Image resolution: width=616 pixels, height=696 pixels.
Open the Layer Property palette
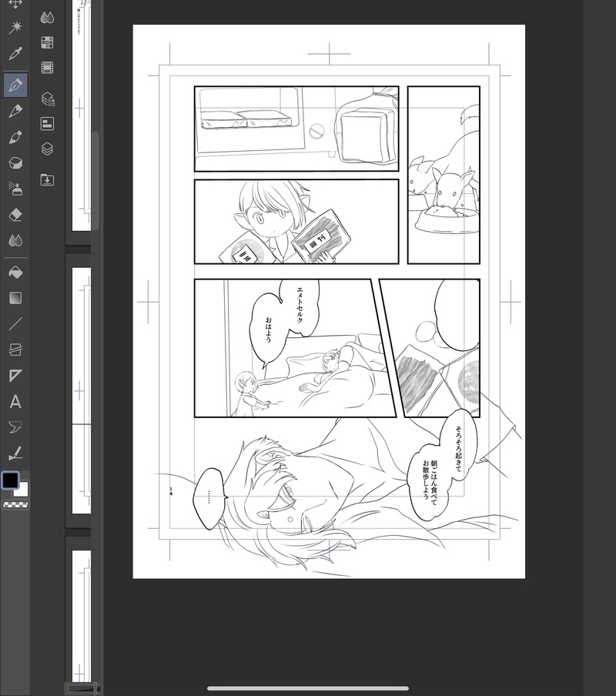pyautogui.click(x=47, y=99)
